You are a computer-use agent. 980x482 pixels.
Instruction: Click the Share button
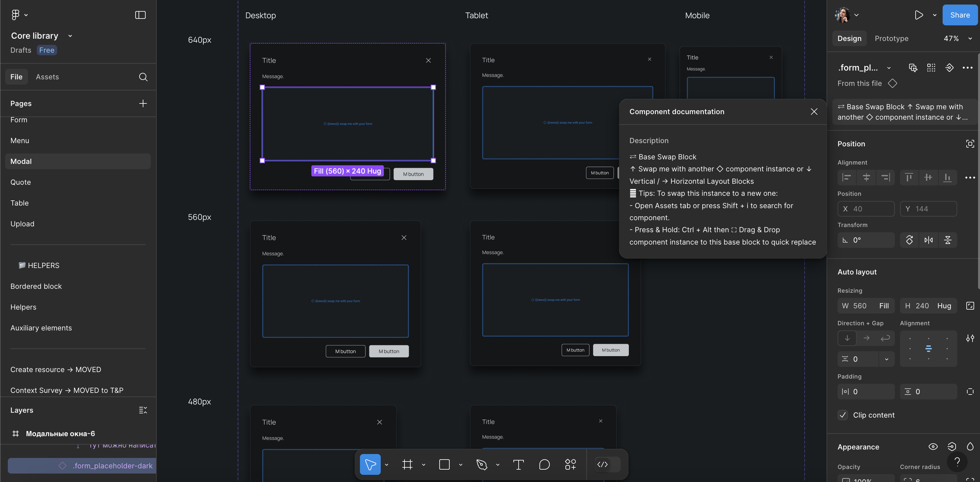click(960, 15)
